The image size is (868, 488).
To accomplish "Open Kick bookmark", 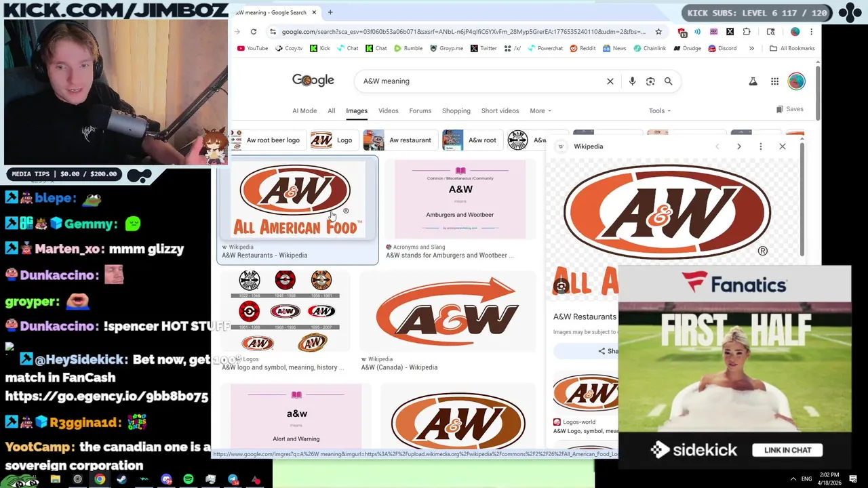I will click(x=320, y=48).
